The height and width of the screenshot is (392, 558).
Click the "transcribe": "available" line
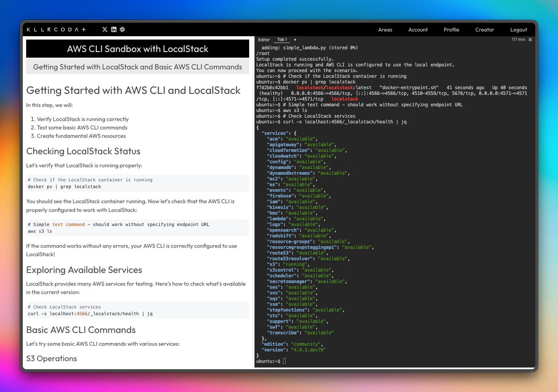point(300,332)
